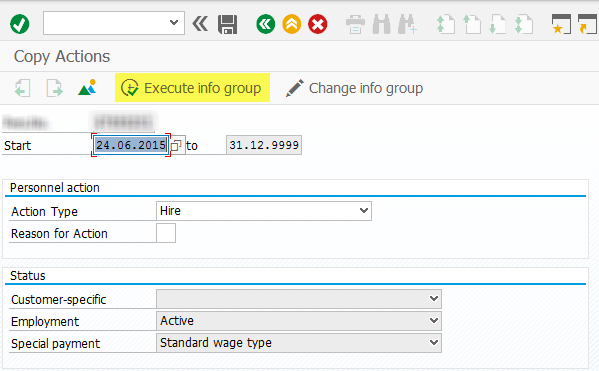Click the green checkmark Enter icon
599x371 pixels.
click(19, 24)
